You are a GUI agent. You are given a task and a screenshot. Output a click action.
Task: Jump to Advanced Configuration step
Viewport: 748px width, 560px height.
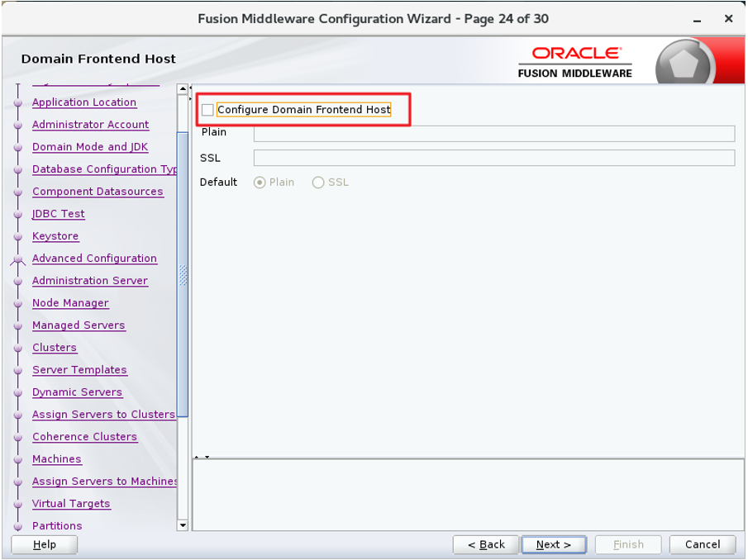pyautogui.click(x=94, y=259)
